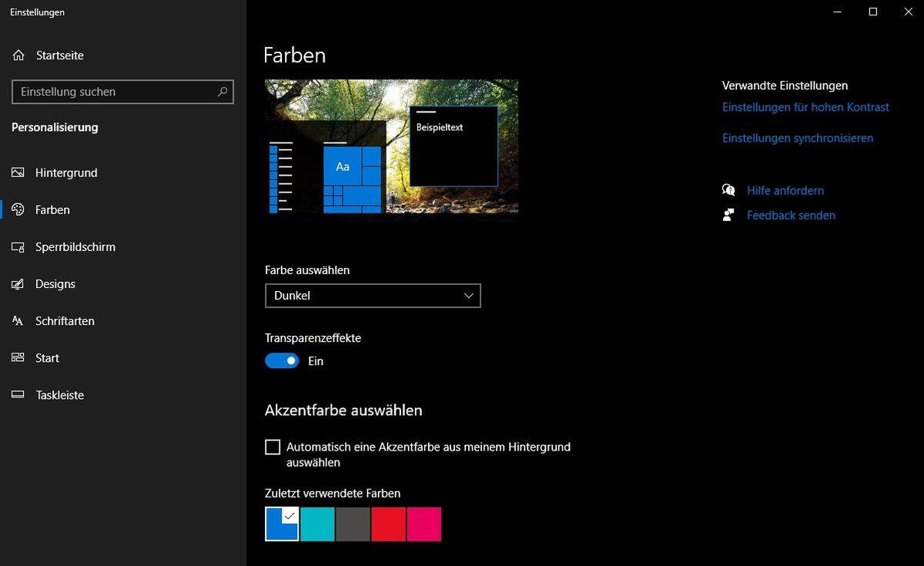Screen dimensions: 924x566
Task: Check automatic accent color from background
Action: [273, 447]
